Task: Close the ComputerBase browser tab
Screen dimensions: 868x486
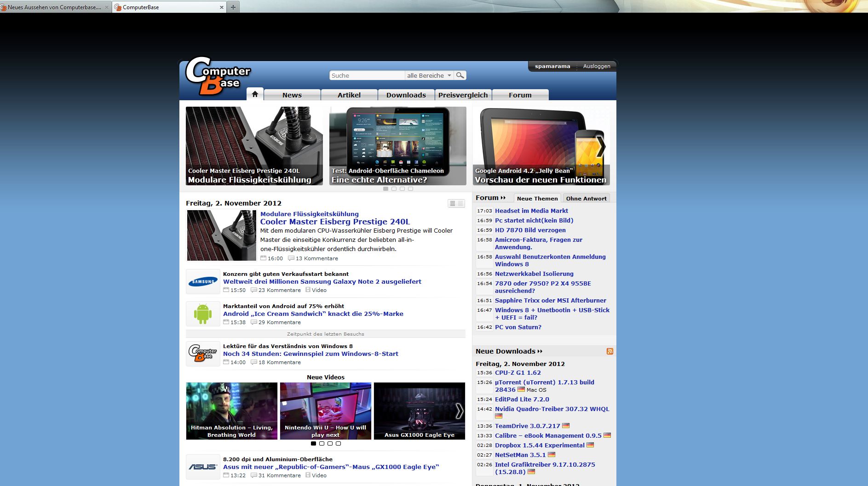Action: pos(221,7)
